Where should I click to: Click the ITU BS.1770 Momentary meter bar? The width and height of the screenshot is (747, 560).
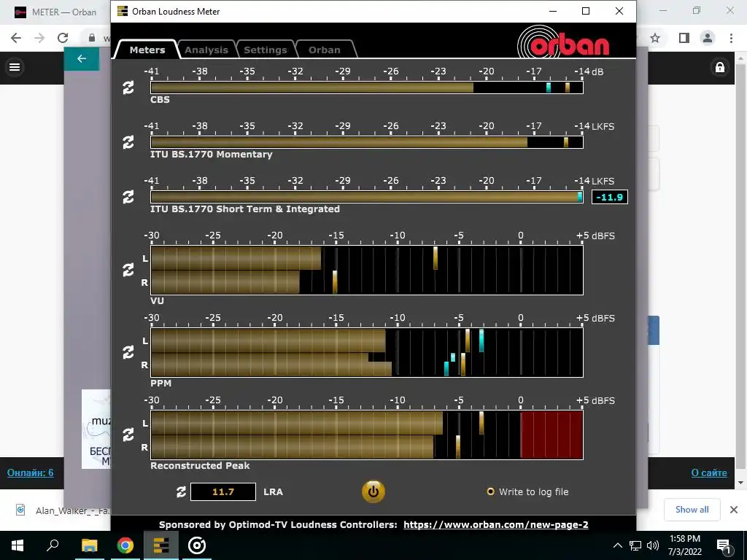(367, 142)
